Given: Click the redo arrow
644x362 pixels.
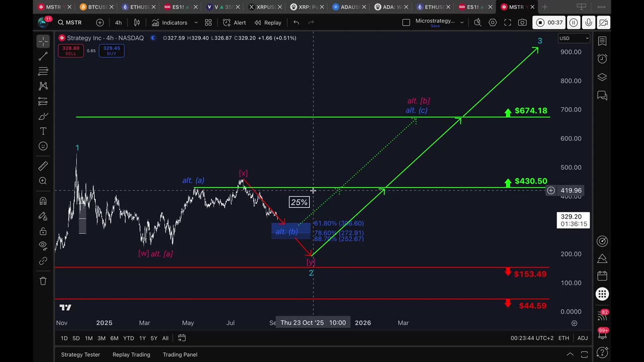Looking at the screenshot, I should click(311, 23).
